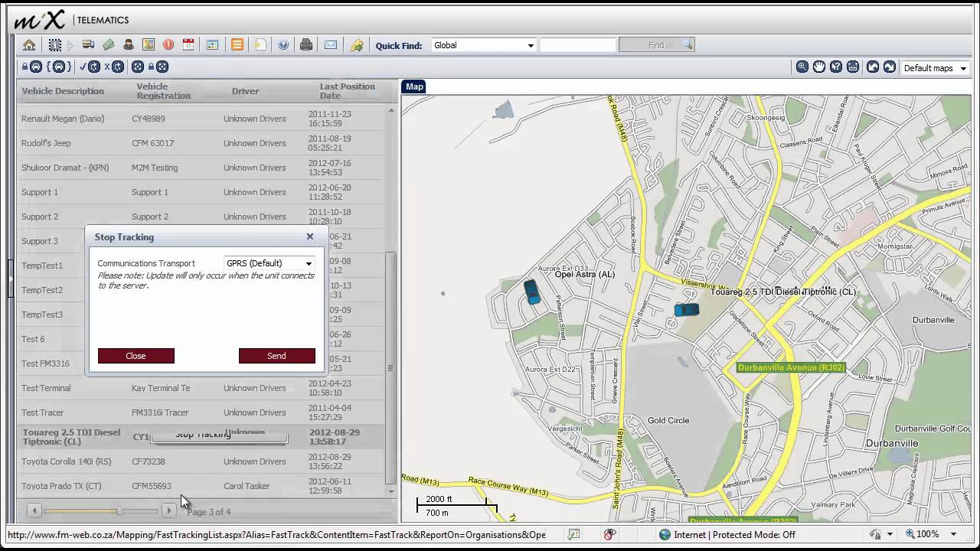Open the Default maps dropdown
Viewport: 980px width, 551px height.
[935, 68]
